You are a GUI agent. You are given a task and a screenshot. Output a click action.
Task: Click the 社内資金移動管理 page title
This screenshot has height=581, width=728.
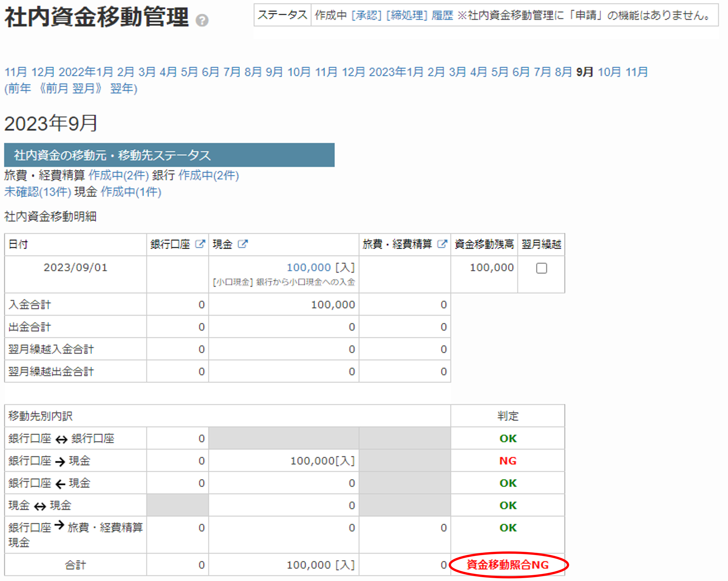96,17
